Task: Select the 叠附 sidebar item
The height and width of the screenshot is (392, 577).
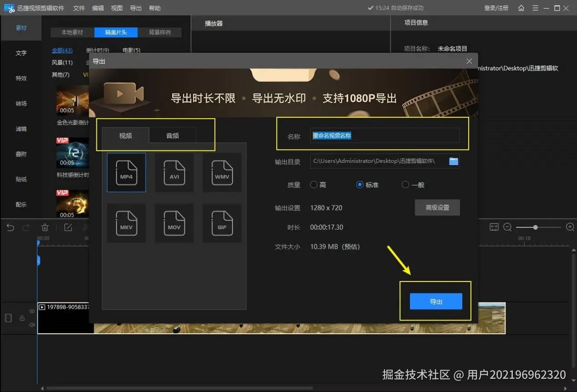Action: click(21, 154)
